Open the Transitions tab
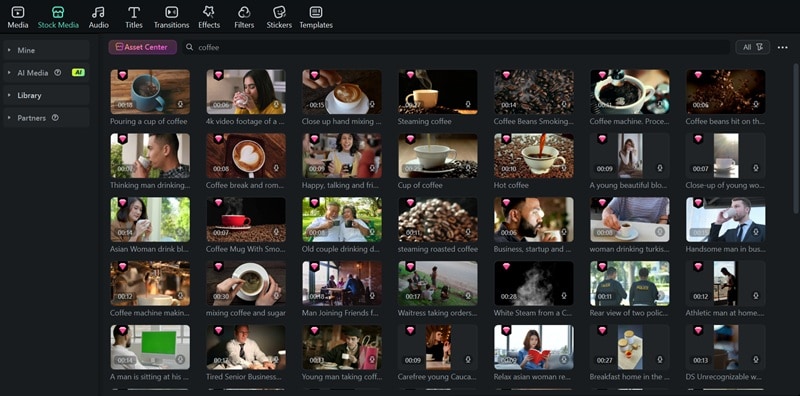Screen dimensions: 800x396 tap(171, 17)
